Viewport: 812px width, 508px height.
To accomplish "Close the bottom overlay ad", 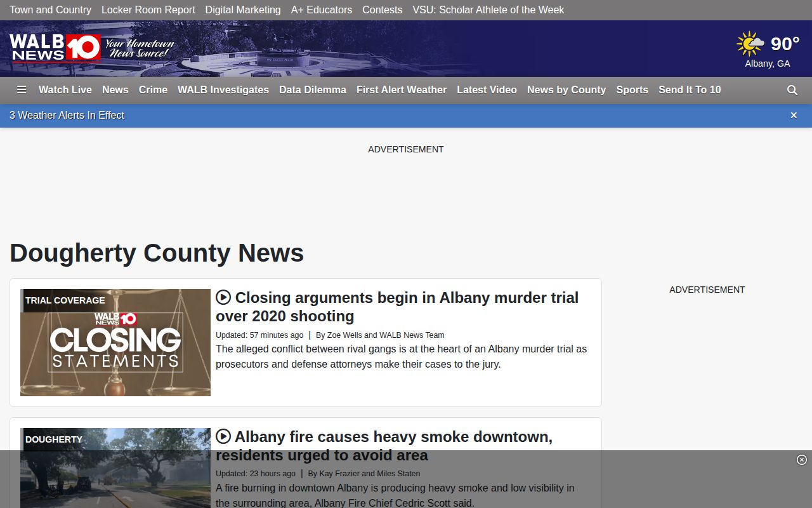I will tap(802, 460).
